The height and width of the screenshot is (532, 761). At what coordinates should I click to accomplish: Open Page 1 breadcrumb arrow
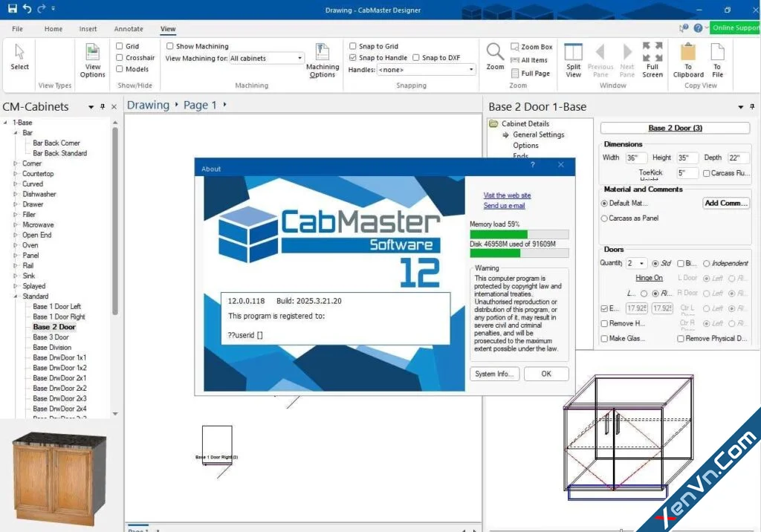pos(224,104)
